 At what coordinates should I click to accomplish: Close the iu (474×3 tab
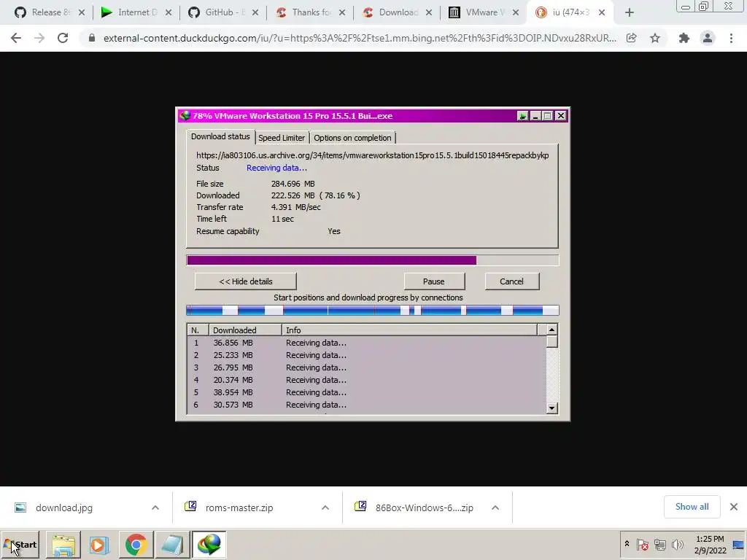pyautogui.click(x=602, y=13)
